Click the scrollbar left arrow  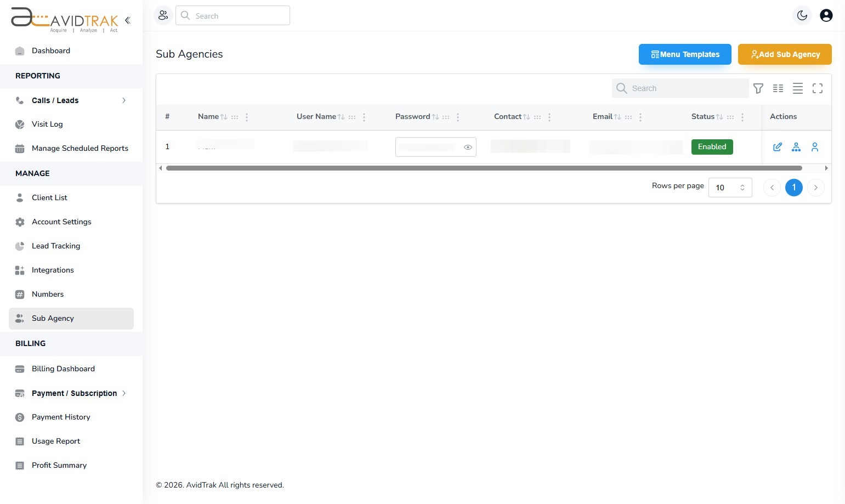[x=161, y=168]
